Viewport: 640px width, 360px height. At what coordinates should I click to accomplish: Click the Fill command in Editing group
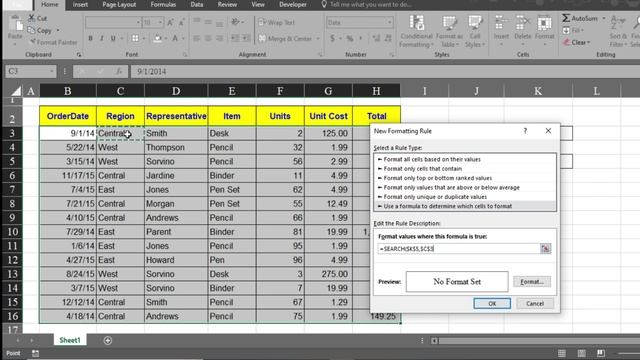point(573,30)
